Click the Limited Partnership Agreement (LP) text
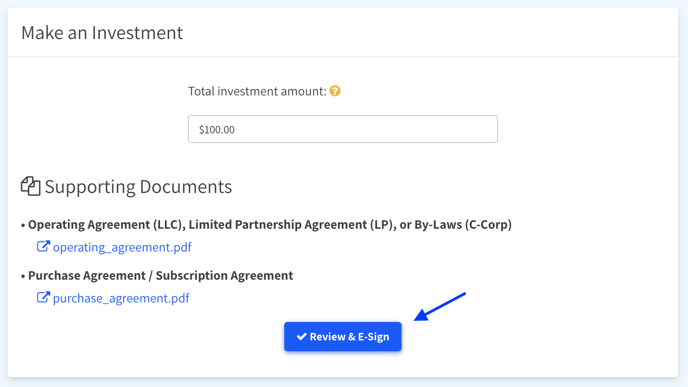Viewport: 688px width, 387px height. tap(290, 225)
